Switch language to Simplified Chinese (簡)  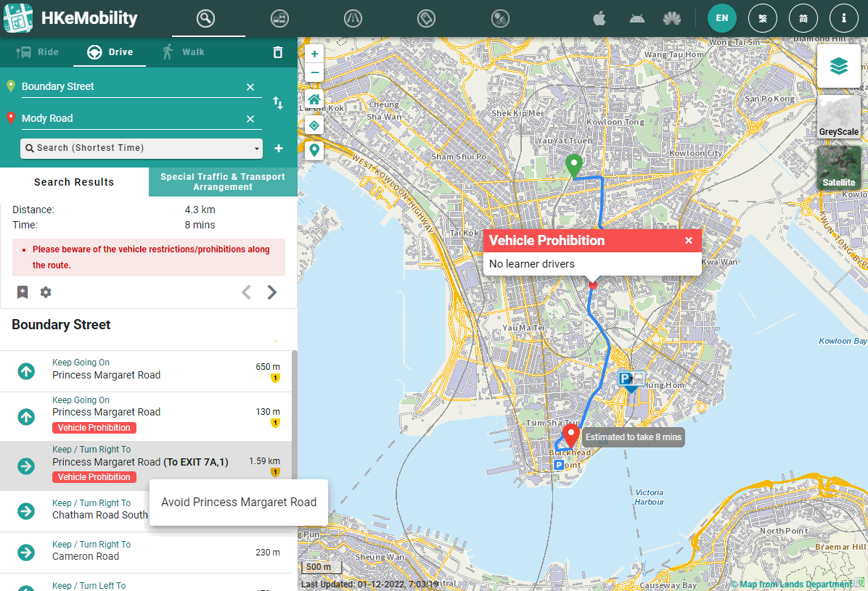(803, 18)
